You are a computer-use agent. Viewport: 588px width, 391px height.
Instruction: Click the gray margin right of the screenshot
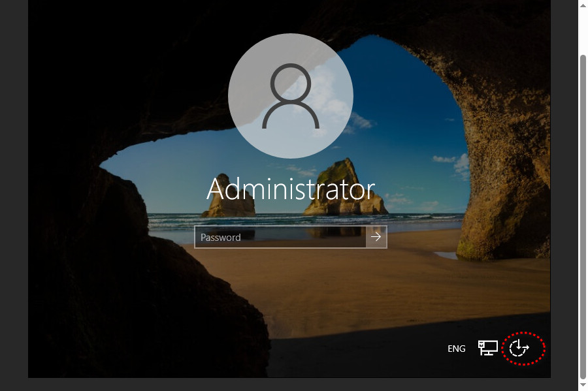[x=564, y=196]
